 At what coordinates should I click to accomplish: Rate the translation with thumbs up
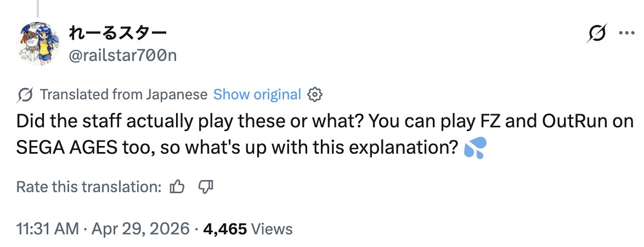[x=177, y=187]
